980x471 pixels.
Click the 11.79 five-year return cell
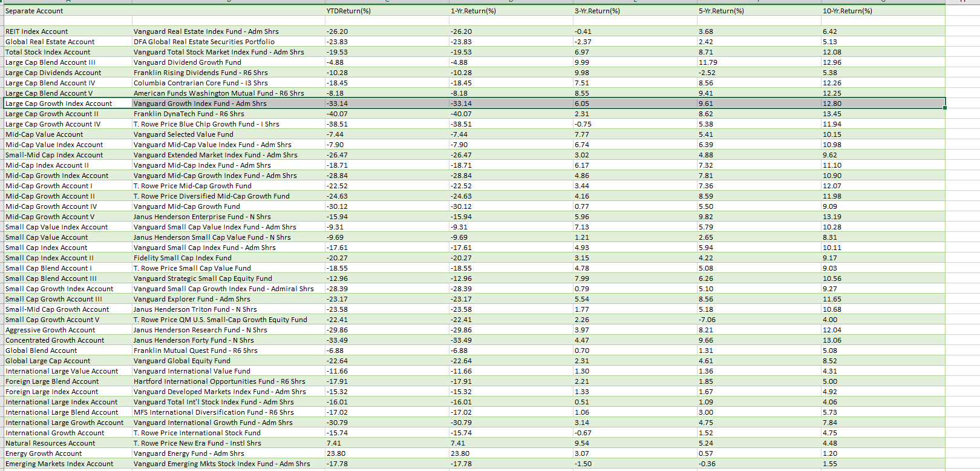pyautogui.click(x=759, y=62)
